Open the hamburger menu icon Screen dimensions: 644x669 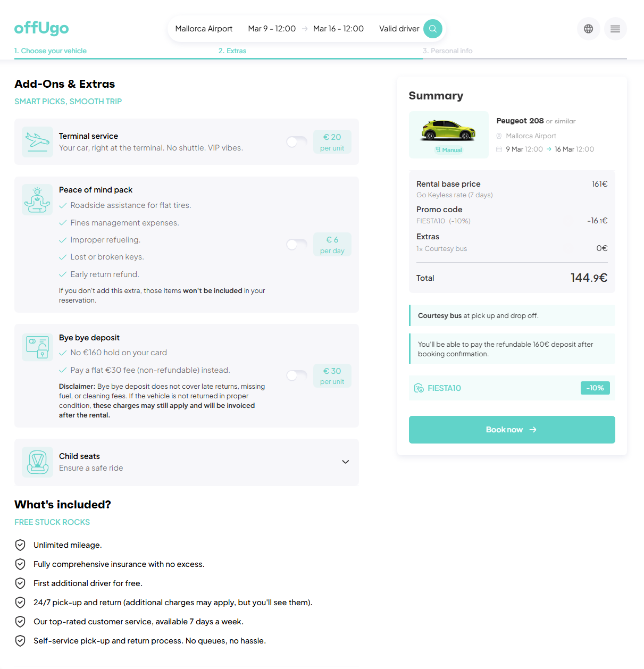[x=615, y=29]
